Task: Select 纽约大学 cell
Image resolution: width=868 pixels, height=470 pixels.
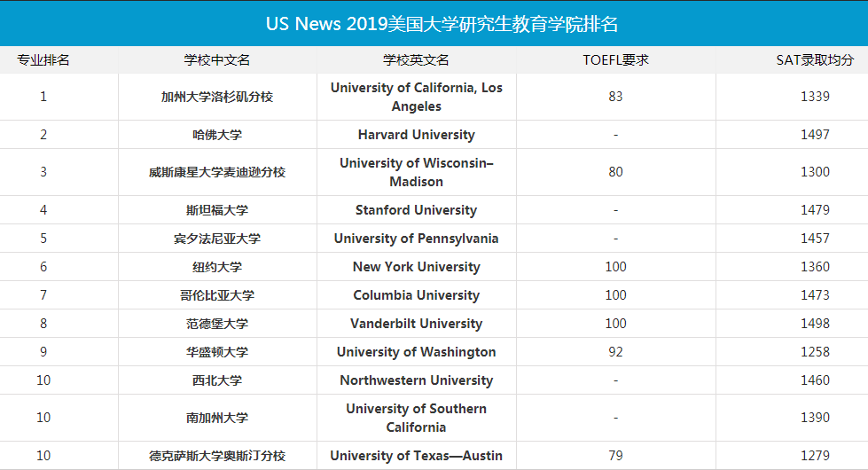Action: pyautogui.click(x=217, y=267)
